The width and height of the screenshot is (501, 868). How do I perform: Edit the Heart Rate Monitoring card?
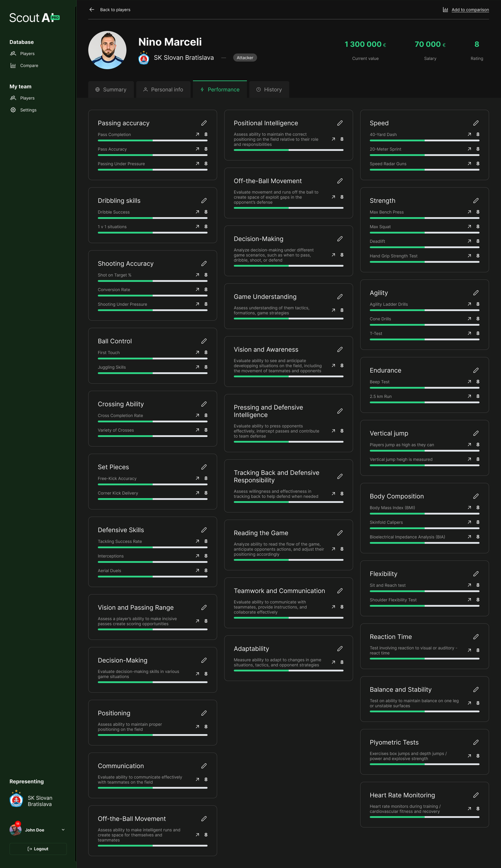click(x=476, y=795)
